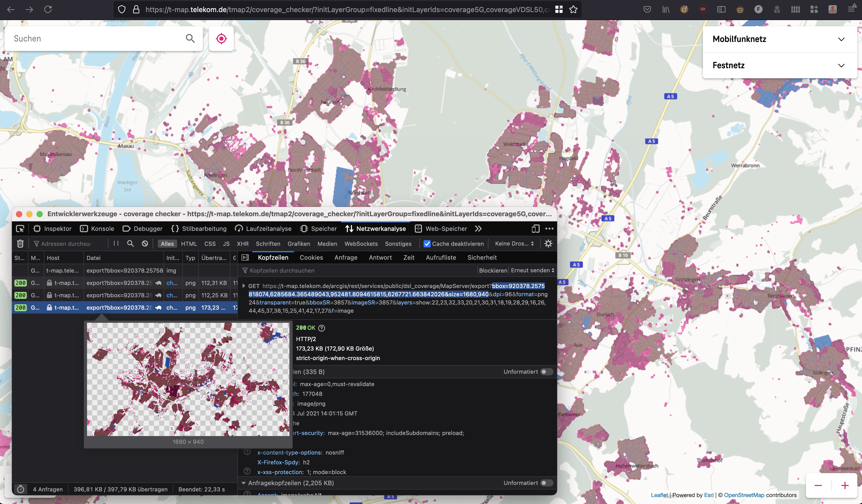The height and width of the screenshot is (504, 862).
Task: Open the Stilbearbeitung tab
Action: pos(199,229)
